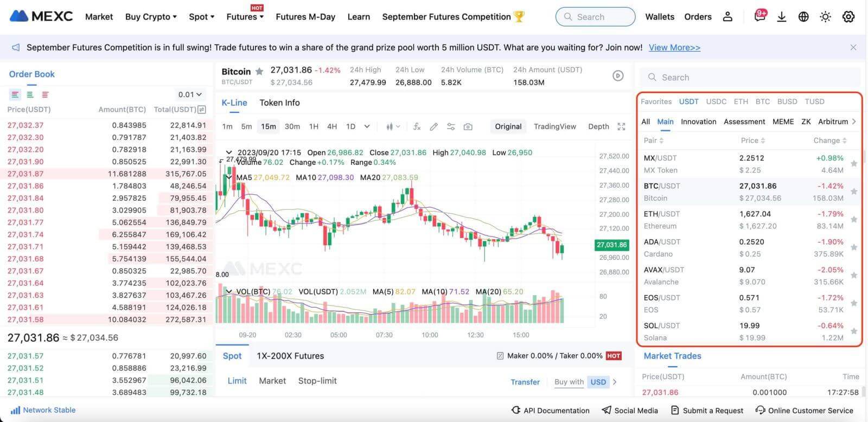Collapse the chart candle info row
The height and width of the screenshot is (422, 868).
coord(229,153)
